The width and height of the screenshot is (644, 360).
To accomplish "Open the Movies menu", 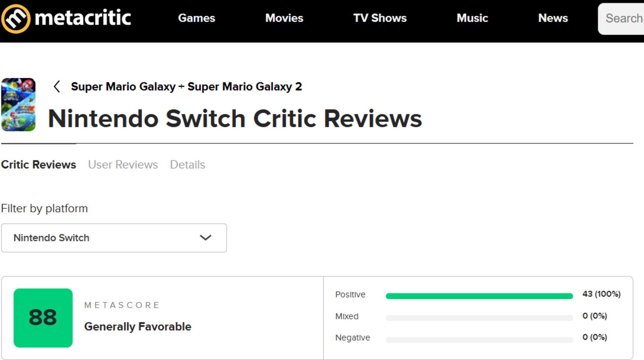I will [284, 18].
